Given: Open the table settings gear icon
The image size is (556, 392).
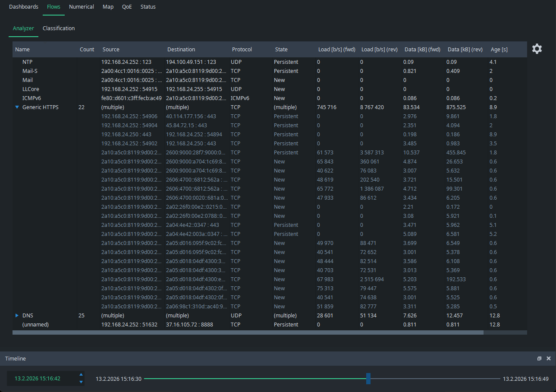Looking at the screenshot, I should [x=537, y=49].
